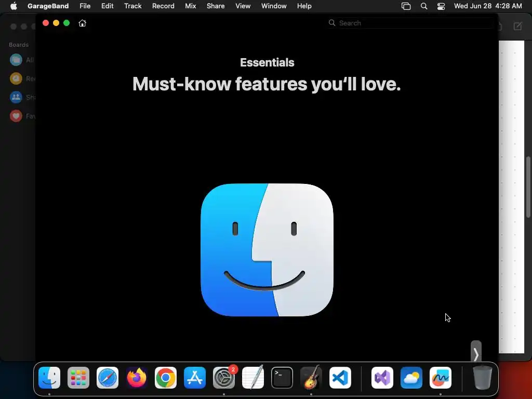Open the Apple menu
Screen dimensions: 532x399
pos(14,6)
